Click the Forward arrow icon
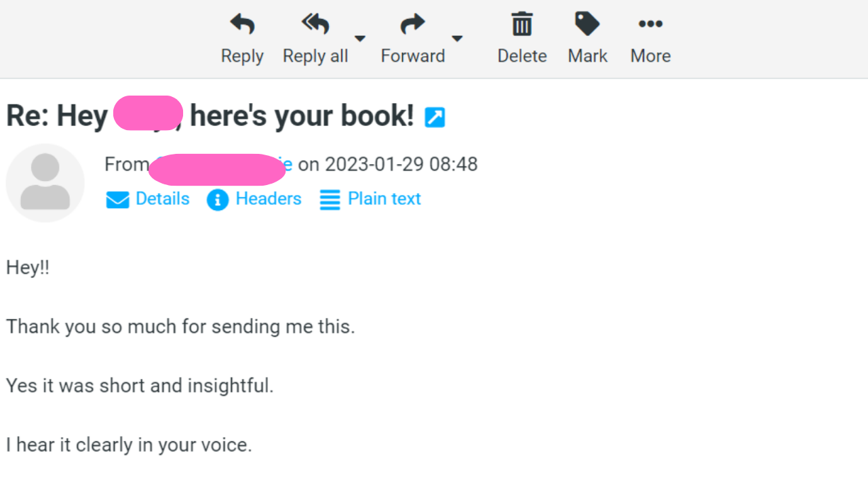The height and width of the screenshot is (488, 868). [412, 25]
